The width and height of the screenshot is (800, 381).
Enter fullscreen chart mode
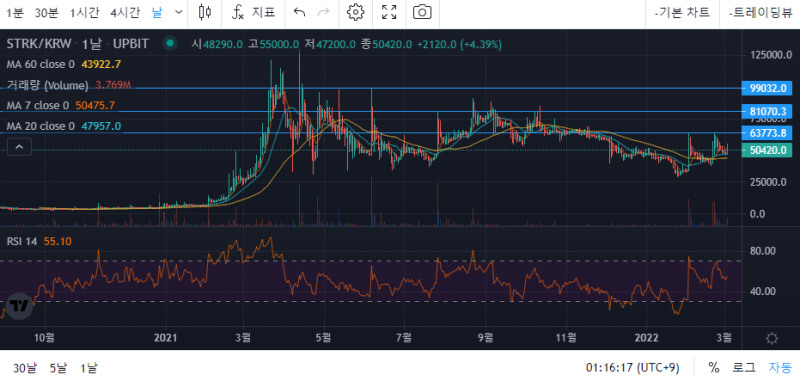tap(389, 12)
